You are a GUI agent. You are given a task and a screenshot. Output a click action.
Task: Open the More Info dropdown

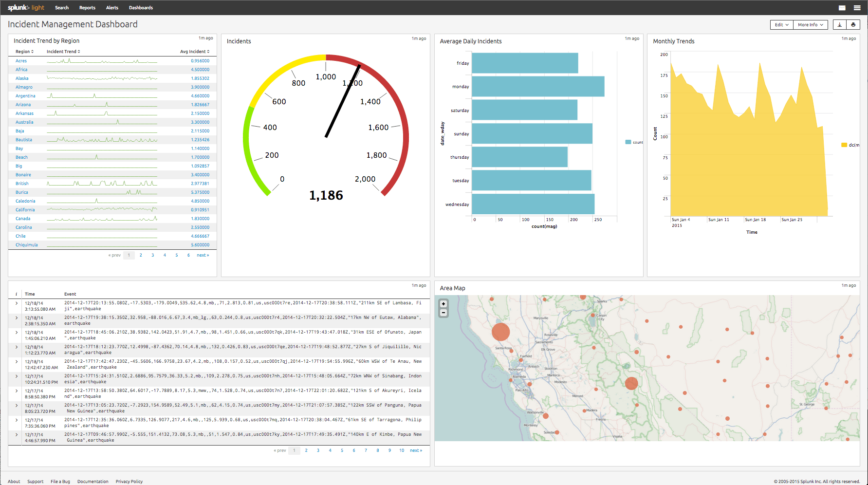[x=810, y=24]
